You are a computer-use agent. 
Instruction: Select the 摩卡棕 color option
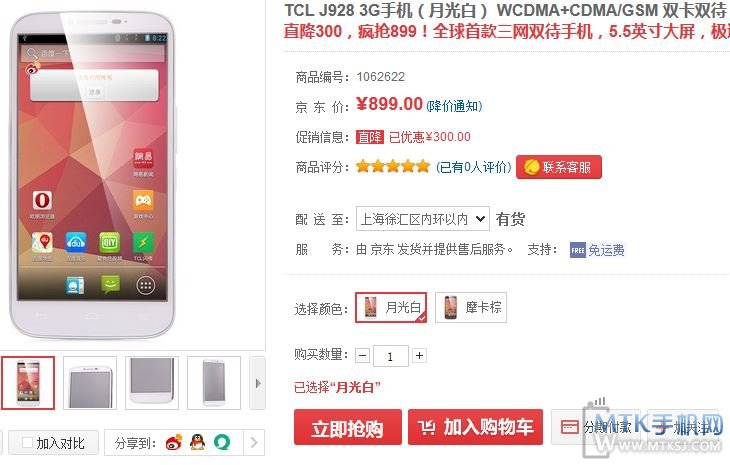click(x=471, y=308)
